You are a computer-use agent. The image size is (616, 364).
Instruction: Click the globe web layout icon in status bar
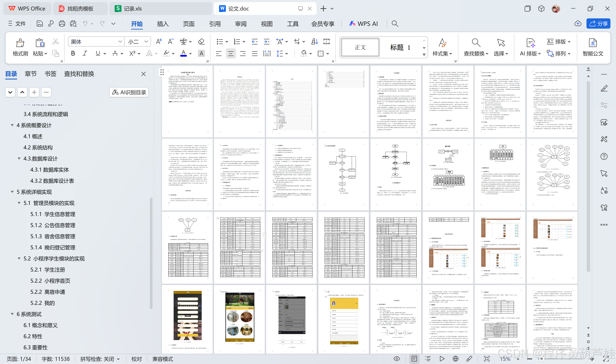455,359
